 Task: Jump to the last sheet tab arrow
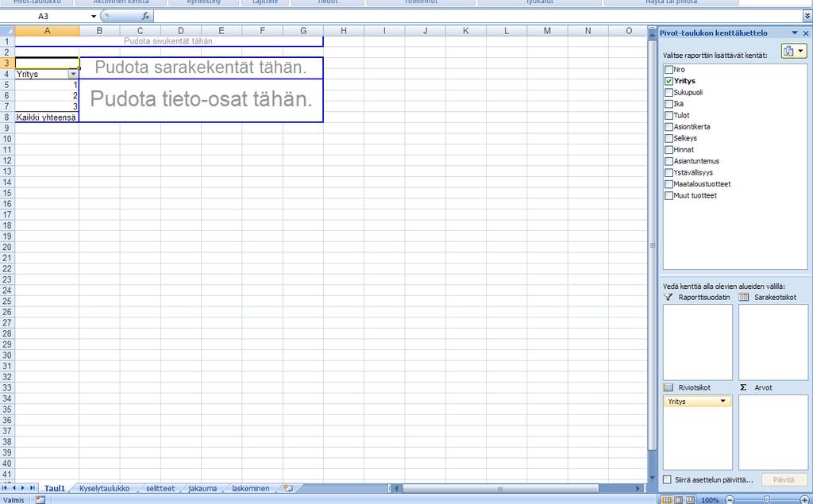[32, 488]
